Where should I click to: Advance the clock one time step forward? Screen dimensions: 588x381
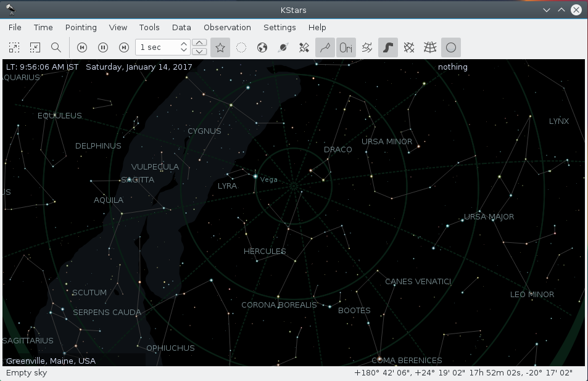click(x=124, y=47)
